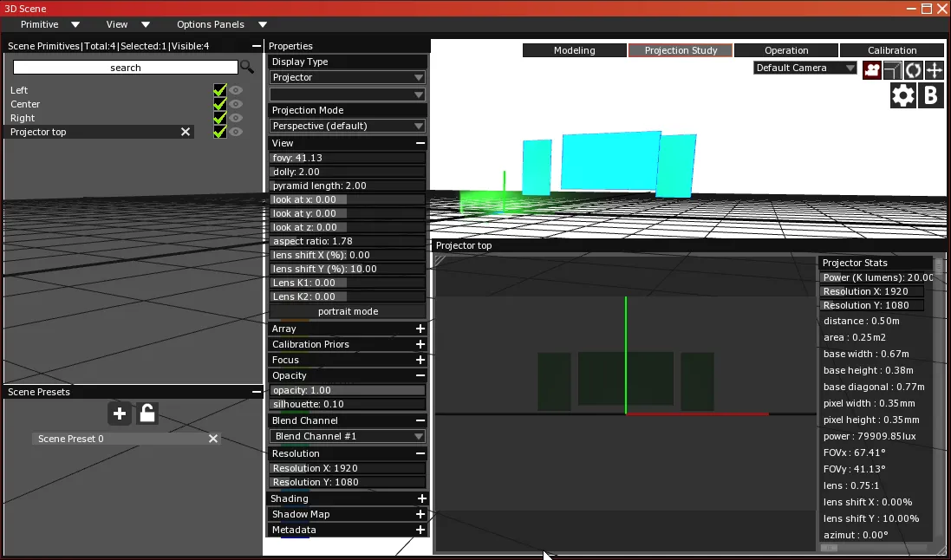This screenshot has width=951, height=560.
Task: Click the opacity 1.00 slider
Action: click(x=348, y=390)
